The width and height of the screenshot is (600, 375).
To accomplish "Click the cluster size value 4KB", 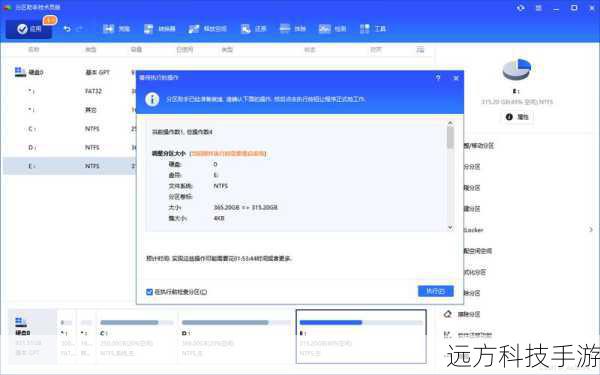I will tap(219, 218).
